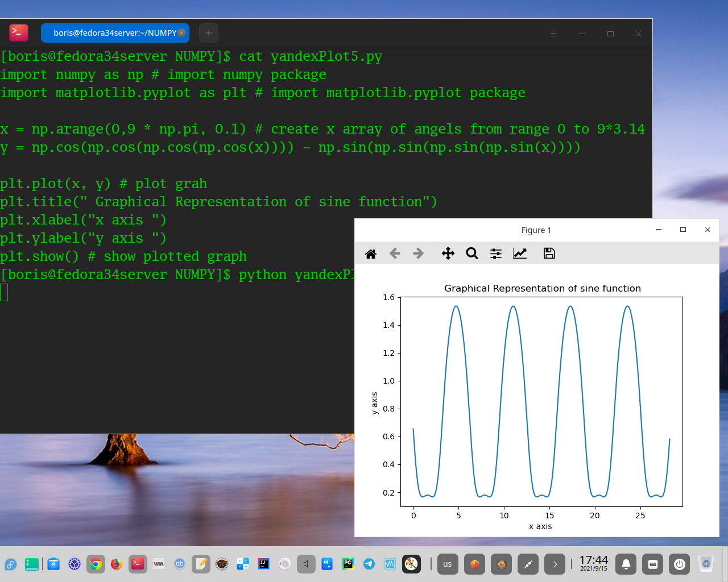Image resolution: width=728 pixels, height=582 pixels.
Task: Switch keyboard layout via the us indicator
Action: [447, 564]
